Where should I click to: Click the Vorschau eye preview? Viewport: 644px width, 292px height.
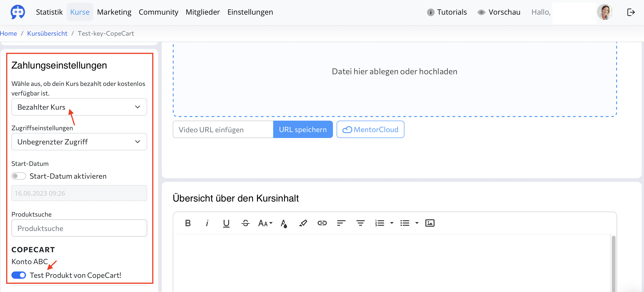pyautogui.click(x=499, y=12)
